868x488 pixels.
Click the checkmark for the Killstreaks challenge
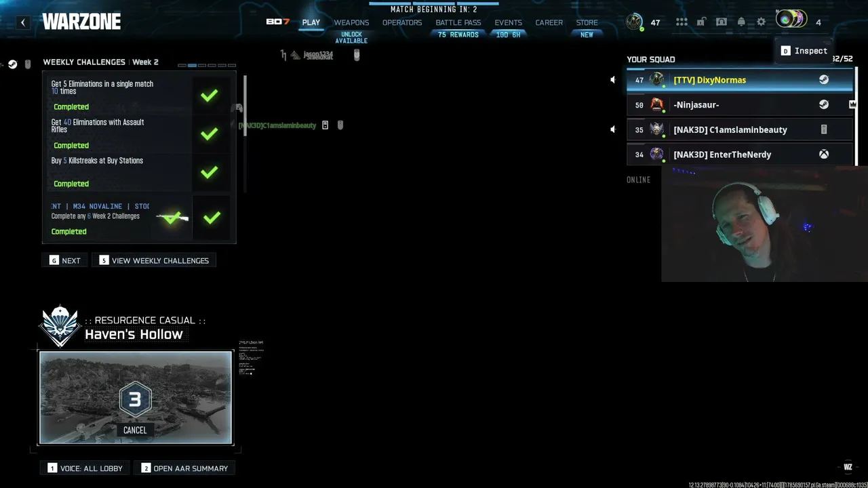pyautogui.click(x=210, y=172)
